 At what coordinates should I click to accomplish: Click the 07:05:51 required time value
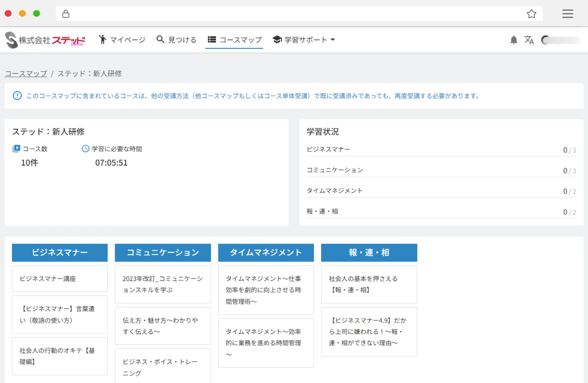(111, 163)
